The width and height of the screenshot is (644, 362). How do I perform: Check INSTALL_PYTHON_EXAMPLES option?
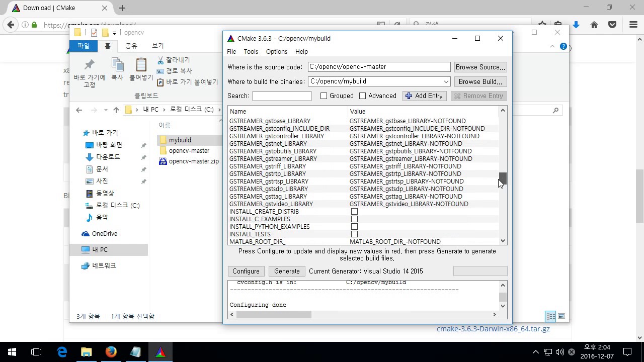pyautogui.click(x=354, y=227)
